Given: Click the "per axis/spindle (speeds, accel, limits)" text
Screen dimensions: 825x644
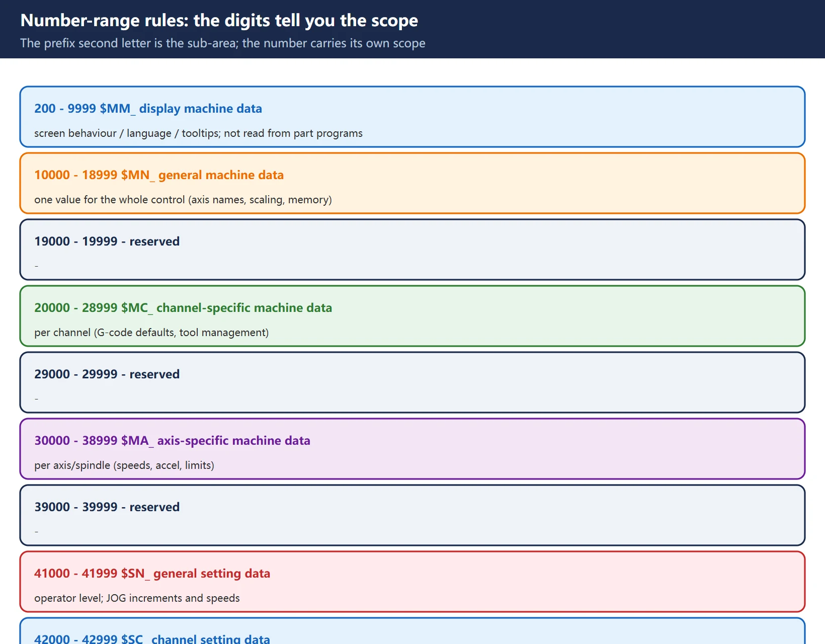Looking at the screenshot, I should point(124,465).
